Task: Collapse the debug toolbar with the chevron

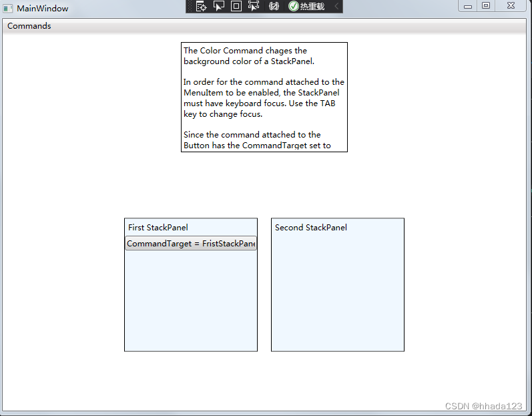Action: click(x=336, y=6)
